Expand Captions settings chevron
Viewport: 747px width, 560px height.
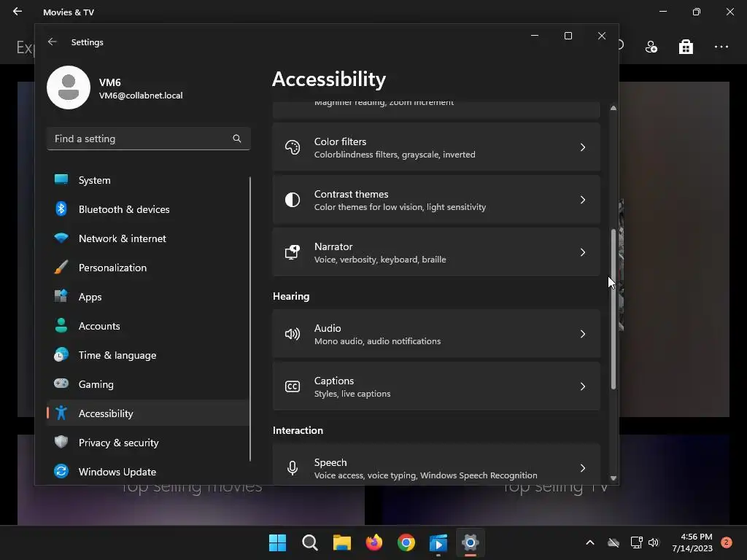(x=583, y=386)
